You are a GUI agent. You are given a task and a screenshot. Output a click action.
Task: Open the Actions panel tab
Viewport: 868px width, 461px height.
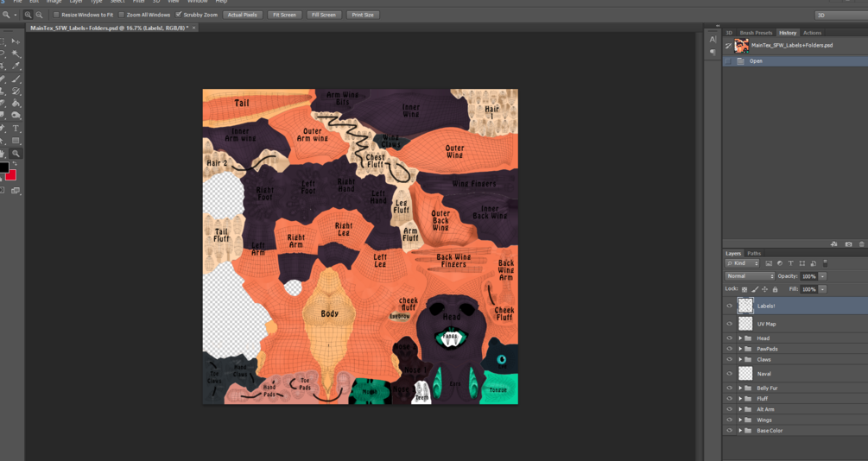[812, 33]
